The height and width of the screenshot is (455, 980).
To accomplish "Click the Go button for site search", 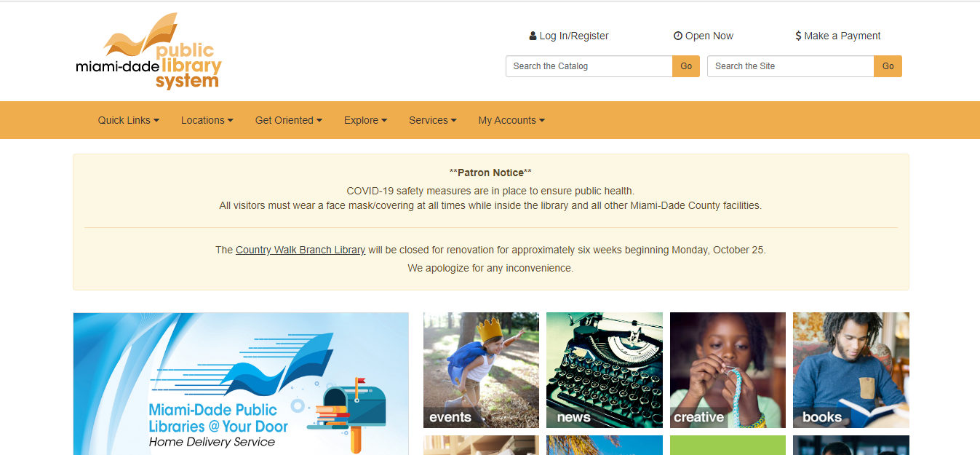I will (x=888, y=66).
